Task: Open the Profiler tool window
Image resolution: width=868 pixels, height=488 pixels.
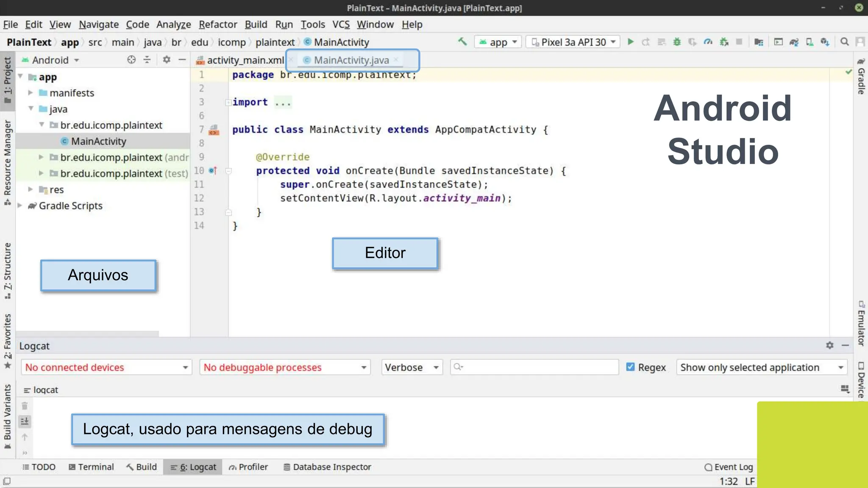Action: (x=248, y=467)
